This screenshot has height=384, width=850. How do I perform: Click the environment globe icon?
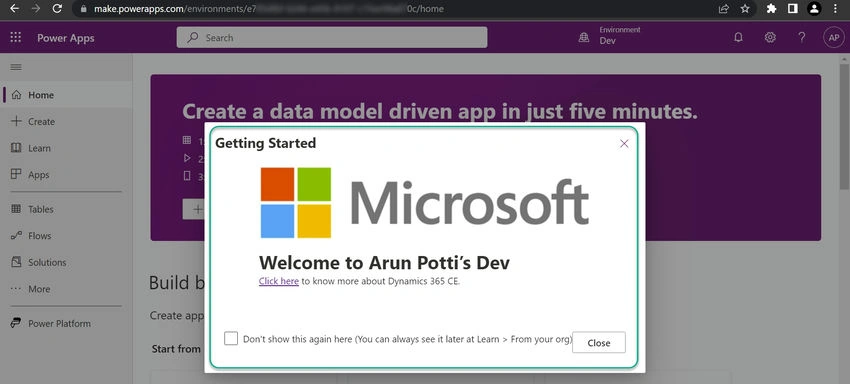(x=584, y=37)
